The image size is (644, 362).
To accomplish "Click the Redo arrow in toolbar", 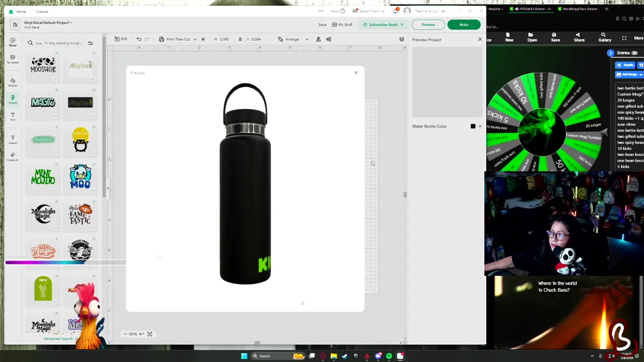I will point(147,39).
